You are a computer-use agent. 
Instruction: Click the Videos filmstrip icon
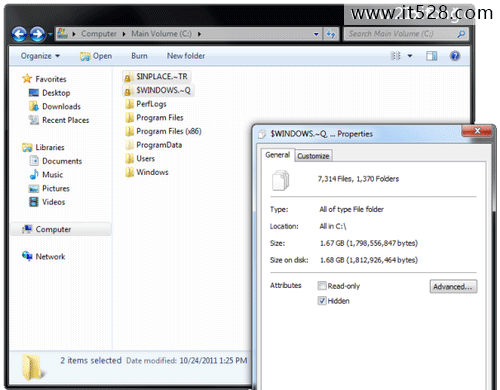[34, 202]
